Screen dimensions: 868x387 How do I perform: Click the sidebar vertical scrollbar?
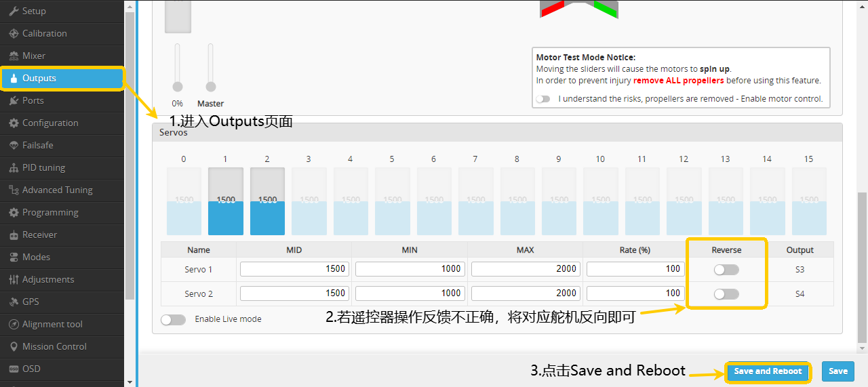pyautogui.click(x=130, y=156)
